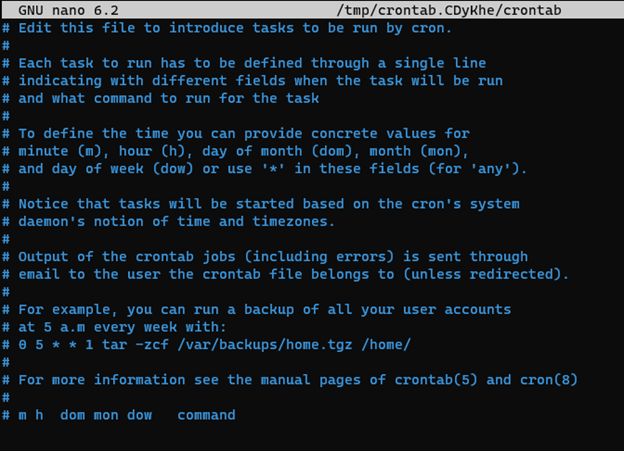Click the "Output of the crontab jobs" line
This screenshot has height=451, width=624.
coord(272,256)
